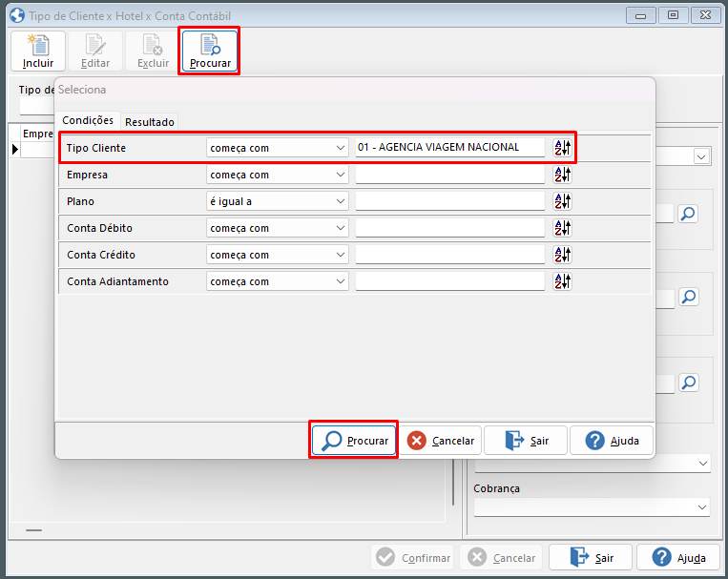Open Conta Adiantamento condition dropdown
728x579 pixels.
pyautogui.click(x=278, y=281)
